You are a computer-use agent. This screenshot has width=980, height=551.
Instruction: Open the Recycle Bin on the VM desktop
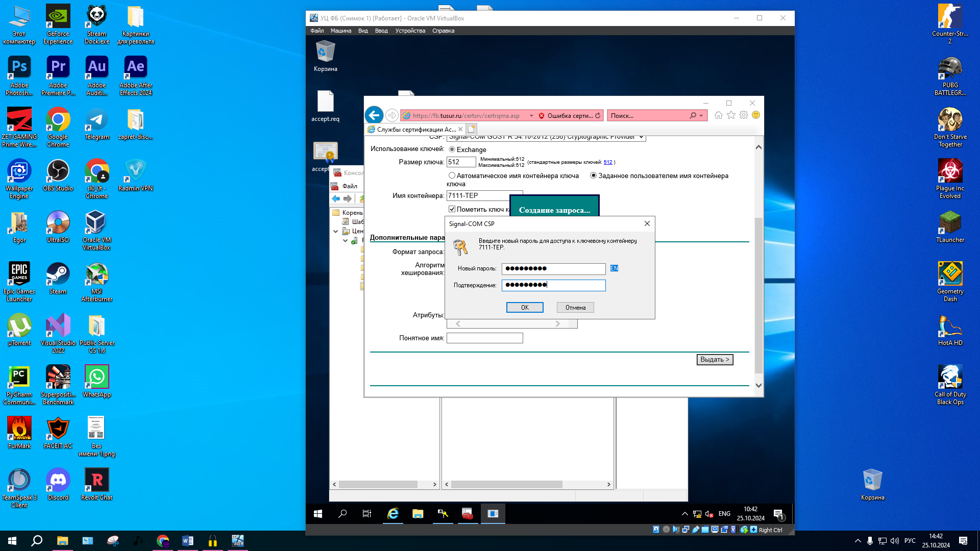point(325,56)
